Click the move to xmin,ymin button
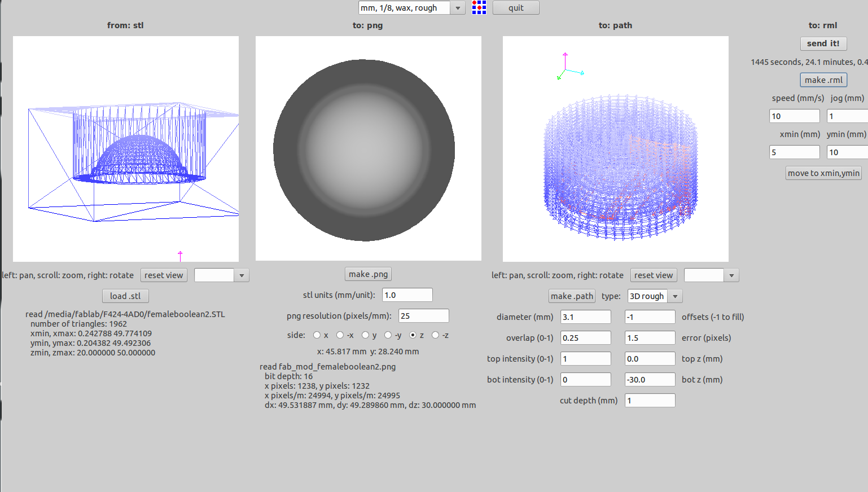The height and width of the screenshot is (492, 868). [823, 173]
